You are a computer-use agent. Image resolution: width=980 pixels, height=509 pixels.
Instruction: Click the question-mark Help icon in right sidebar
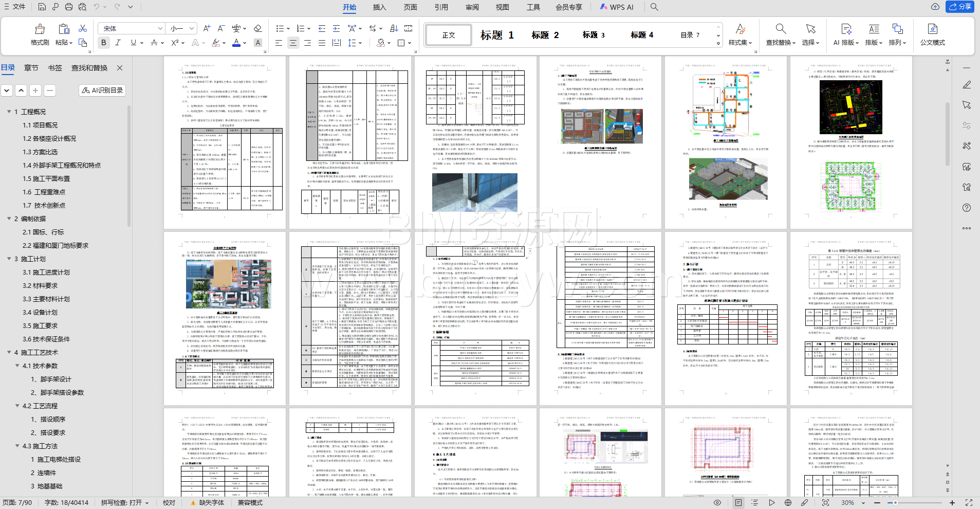point(967,208)
